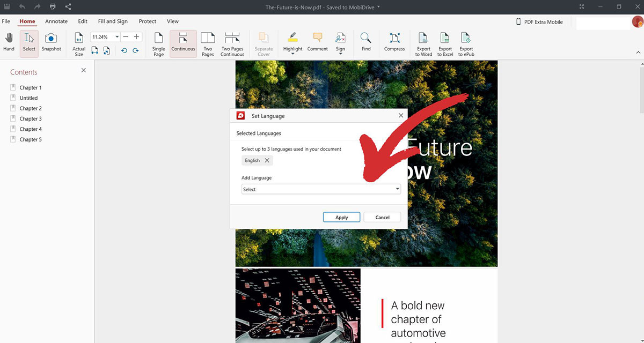Compress the current PDF

pyautogui.click(x=394, y=43)
